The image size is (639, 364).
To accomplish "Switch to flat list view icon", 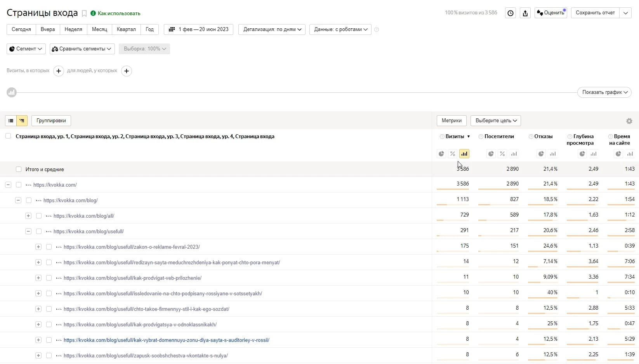I will [11, 121].
